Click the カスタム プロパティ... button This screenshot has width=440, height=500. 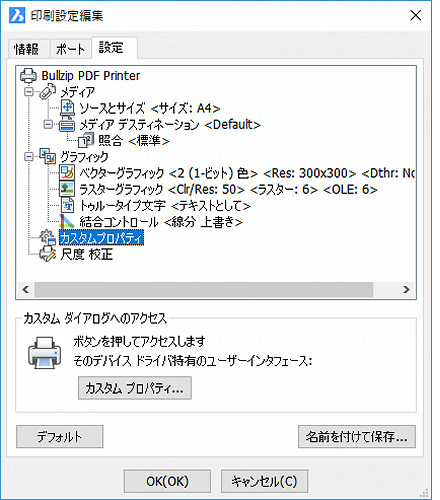coord(135,388)
